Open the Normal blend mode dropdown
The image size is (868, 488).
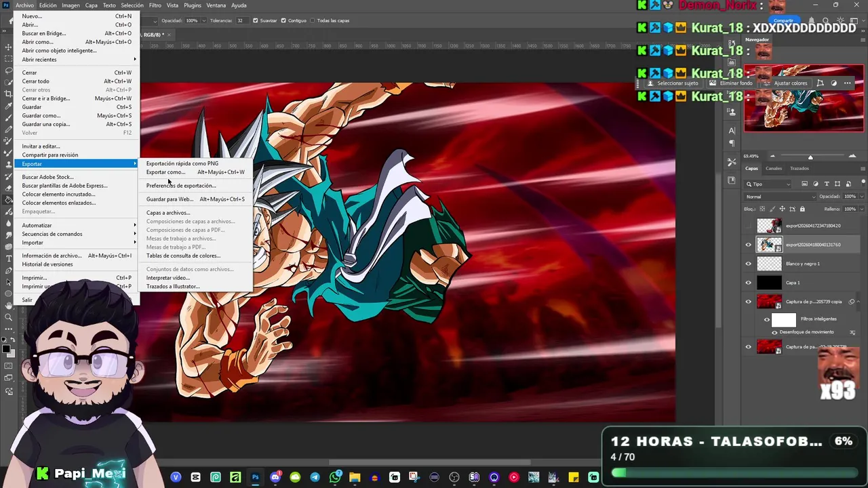[x=779, y=197]
